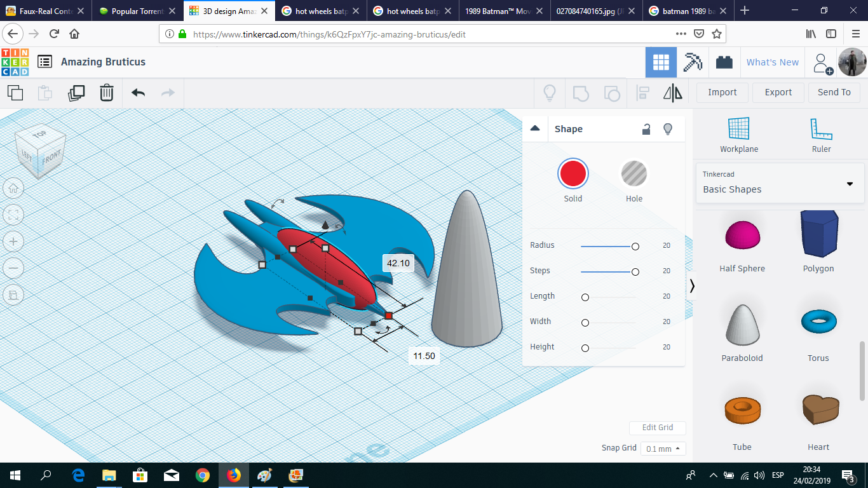Add a Workplane helper
Screen dimensions: 868x488
coord(738,135)
